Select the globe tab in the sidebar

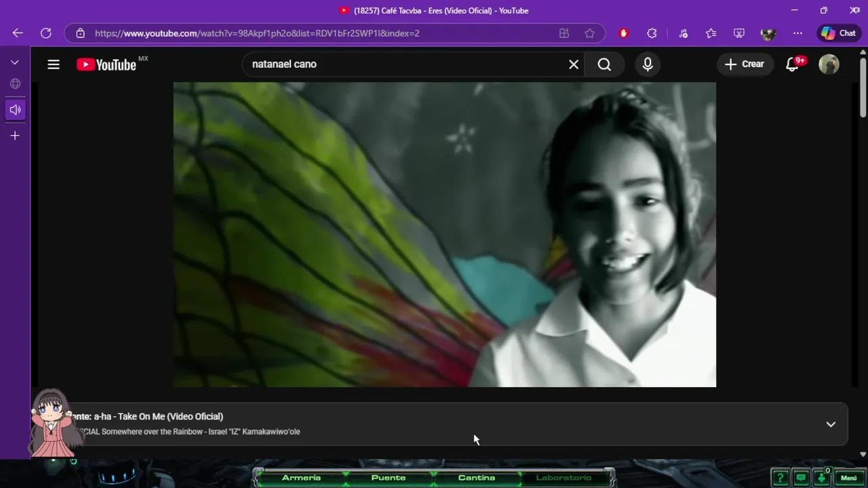[x=15, y=84]
